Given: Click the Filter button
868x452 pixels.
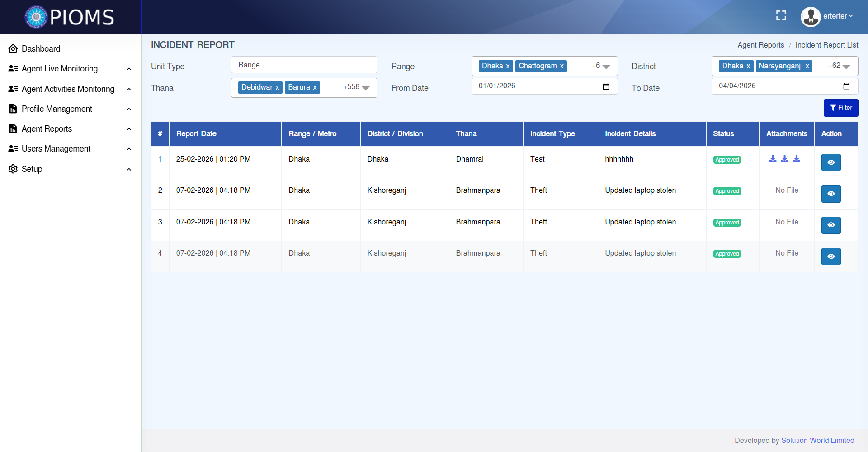Looking at the screenshot, I should coord(840,108).
